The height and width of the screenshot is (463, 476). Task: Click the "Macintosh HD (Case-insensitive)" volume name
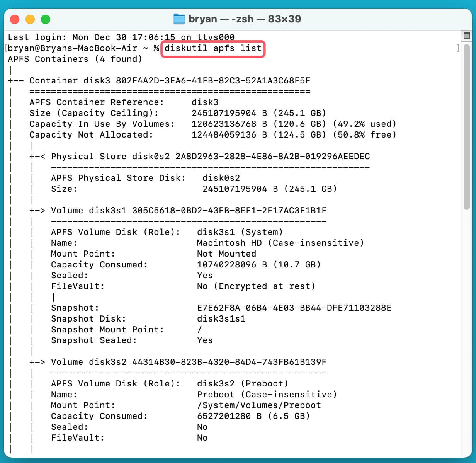[280, 243]
